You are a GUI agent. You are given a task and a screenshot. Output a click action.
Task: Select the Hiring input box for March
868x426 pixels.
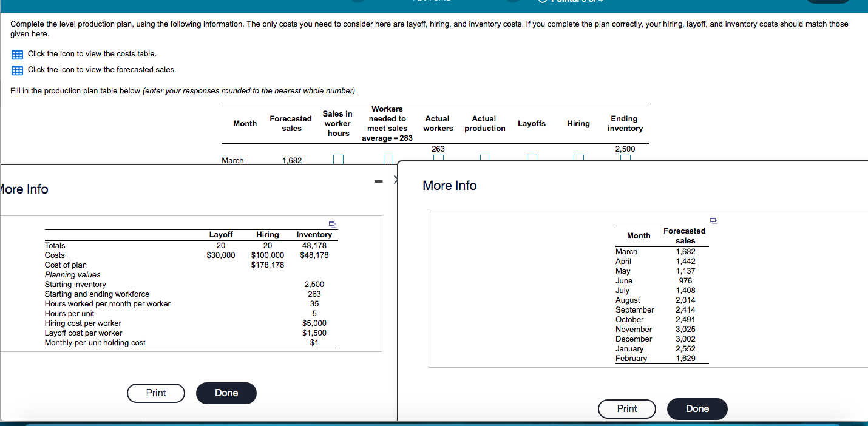577,157
